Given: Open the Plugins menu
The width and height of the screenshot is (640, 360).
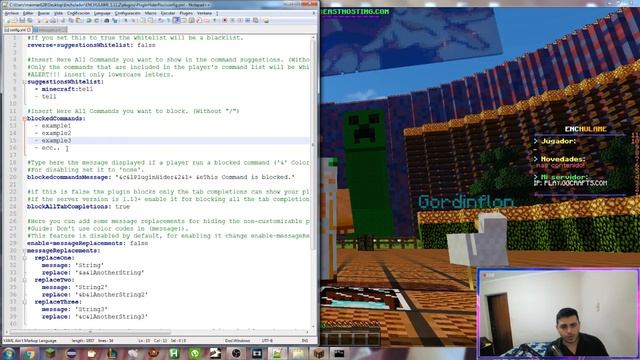Looking at the screenshot, I should [x=186, y=13].
